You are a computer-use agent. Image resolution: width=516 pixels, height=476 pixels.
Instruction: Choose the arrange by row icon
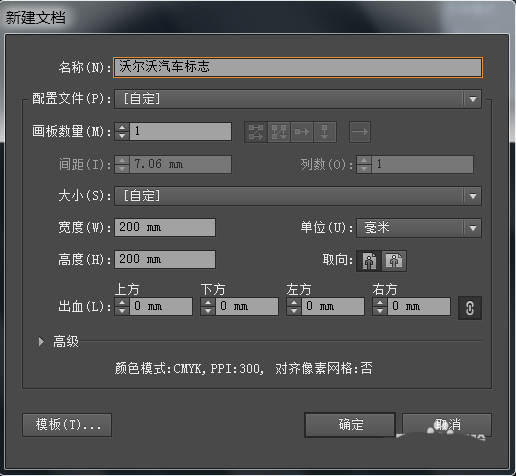click(x=302, y=132)
